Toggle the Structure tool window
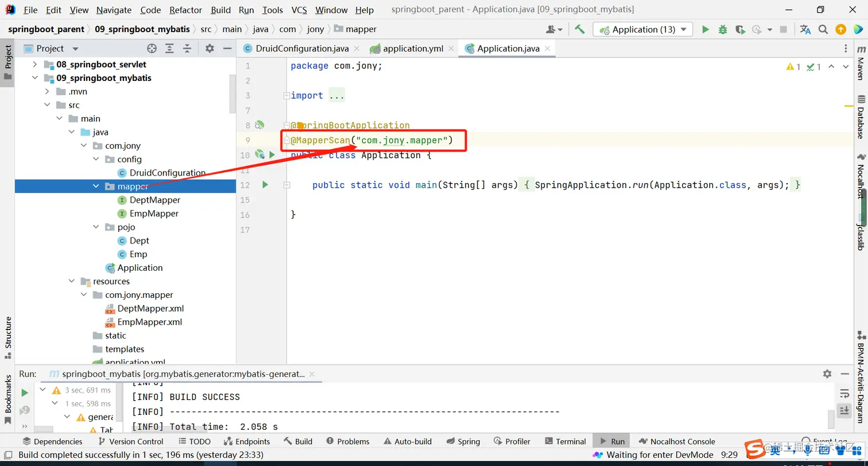868x466 pixels. pyautogui.click(x=7, y=337)
